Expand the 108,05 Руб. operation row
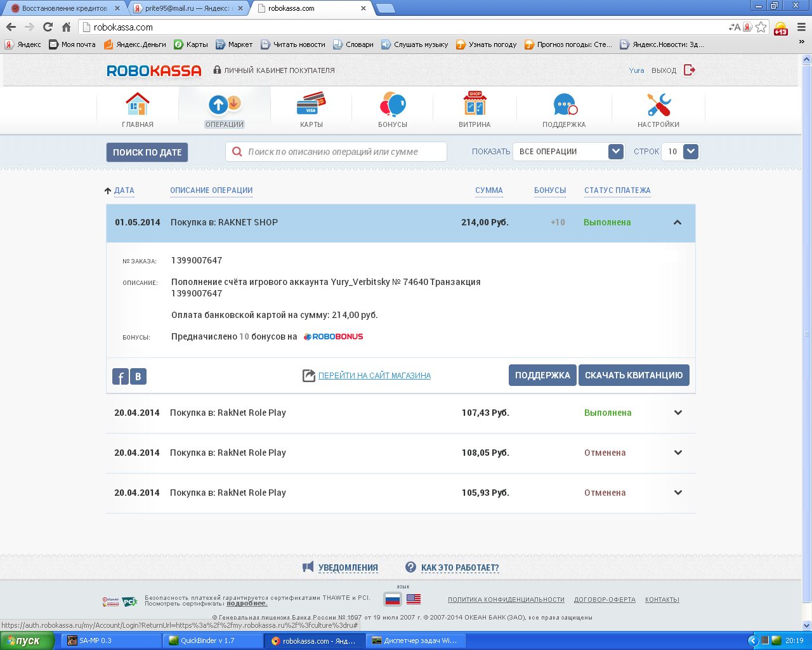 tap(678, 453)
